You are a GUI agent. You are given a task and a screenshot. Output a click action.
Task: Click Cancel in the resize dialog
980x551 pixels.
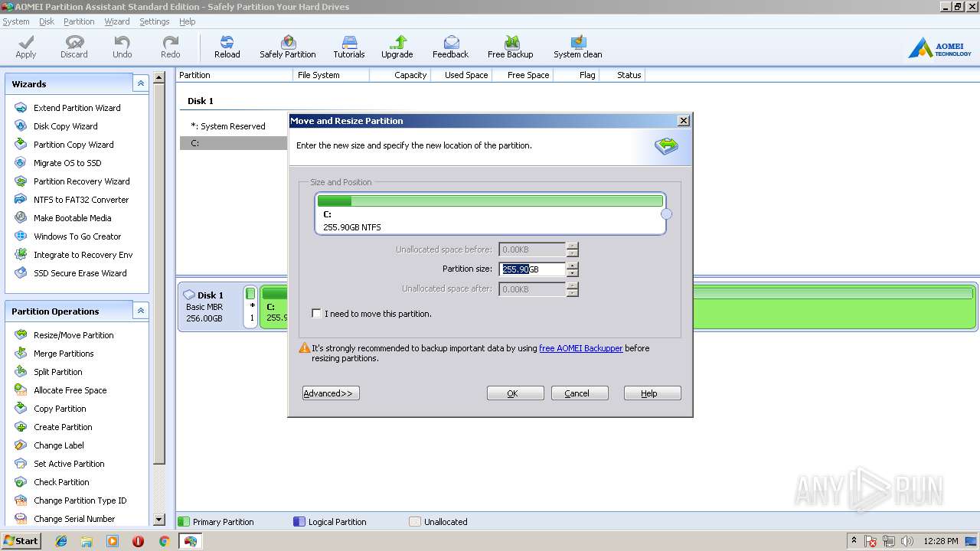pyautogui.click(x=580, y=393)
